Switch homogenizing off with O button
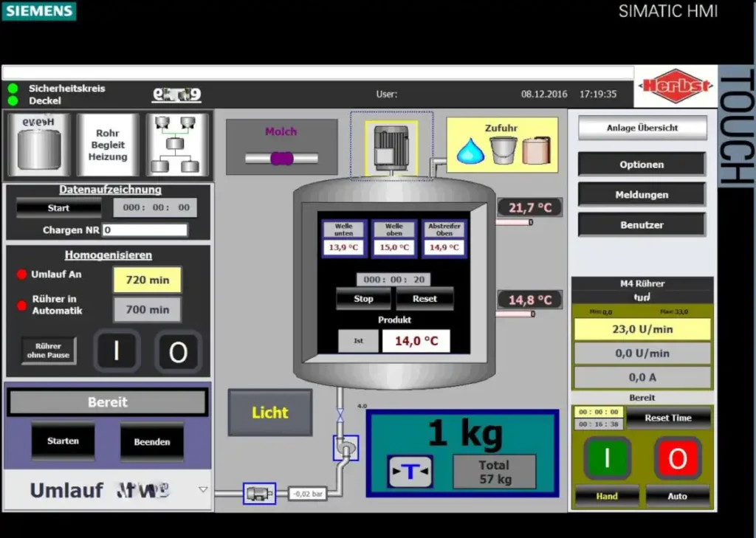This screenshot has height=538, width=756. point(178,352)
